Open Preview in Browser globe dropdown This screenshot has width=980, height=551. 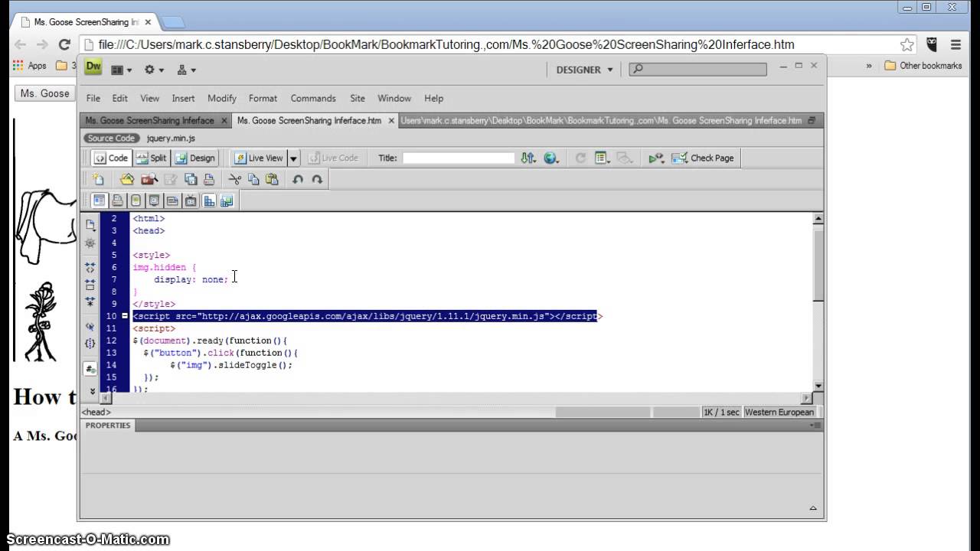tap(551, 158)
